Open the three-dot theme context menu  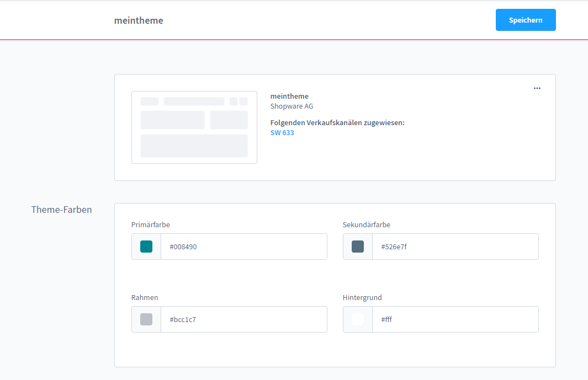(x=537, y=88)
